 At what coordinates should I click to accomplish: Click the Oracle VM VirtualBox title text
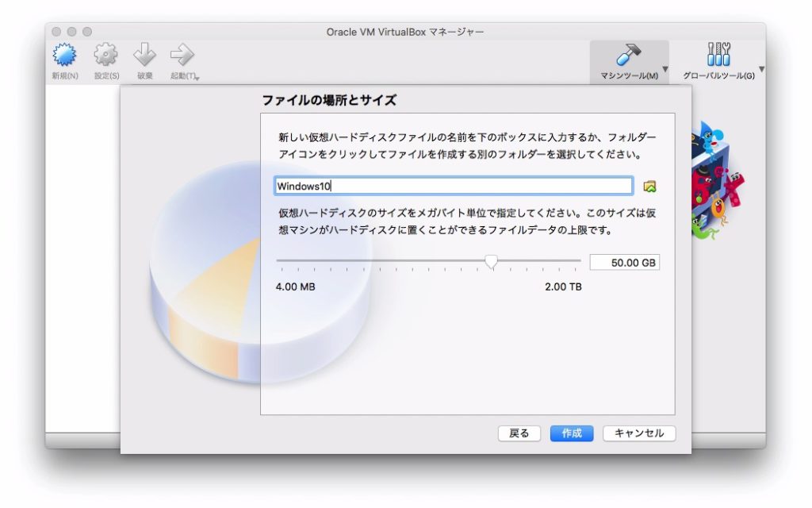coord(405,32)
